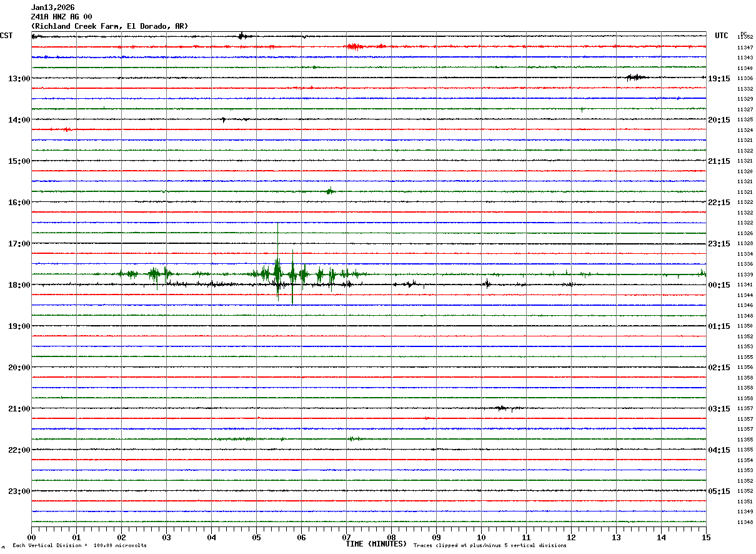Viewport: 756px width, 554px height.
Task: Click the 15 minute tick label
Action: pyautogui.click(x=706, y=537)
